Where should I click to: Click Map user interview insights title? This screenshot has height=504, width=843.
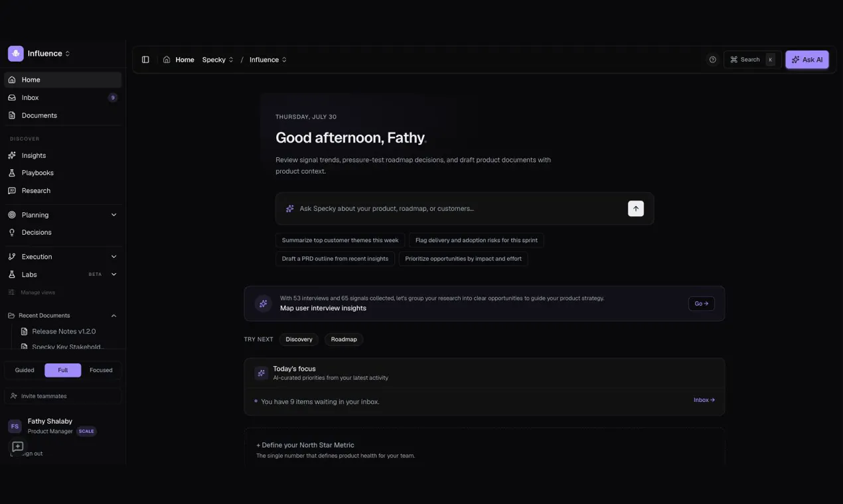[323, 308]
